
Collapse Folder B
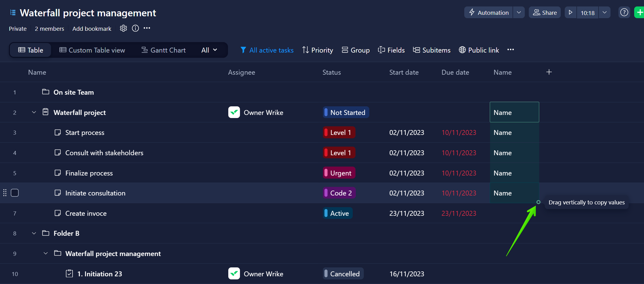(34, 233)
